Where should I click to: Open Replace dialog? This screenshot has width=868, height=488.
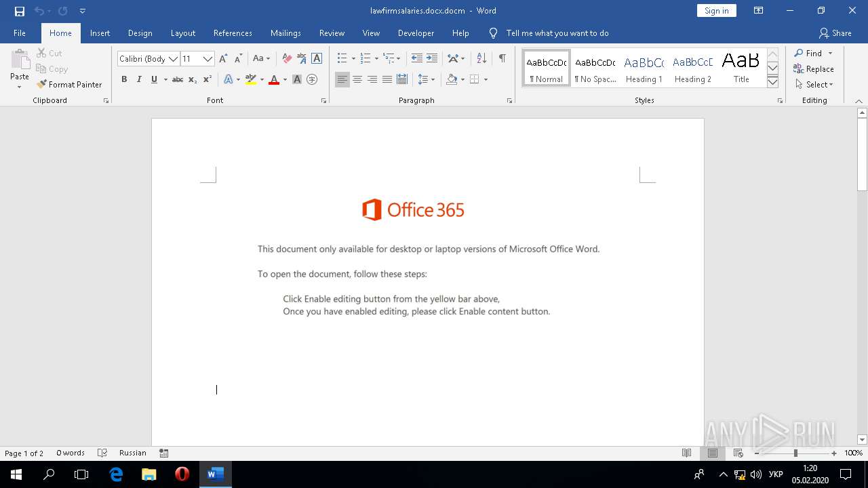pyautogui.click(x=814, y=69)
